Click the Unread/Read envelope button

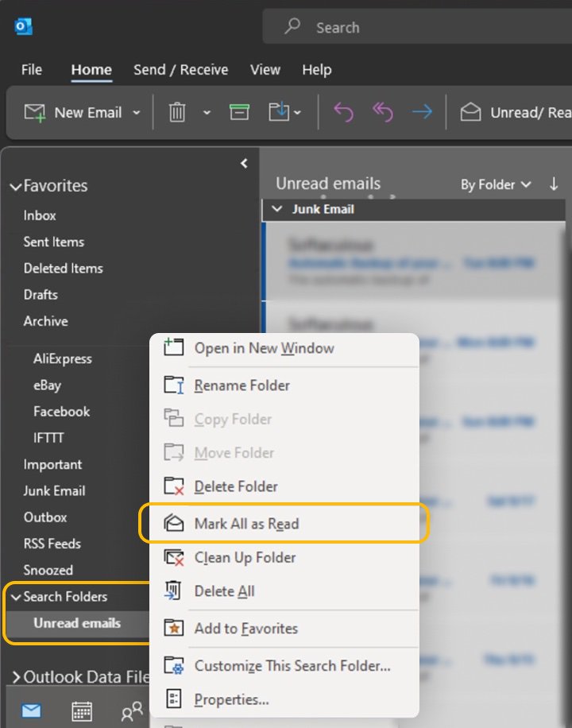(x=516, y=112)
